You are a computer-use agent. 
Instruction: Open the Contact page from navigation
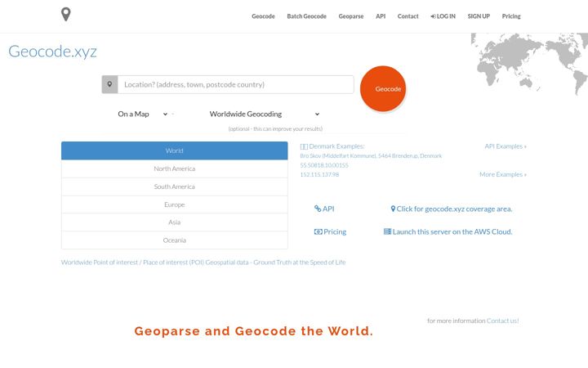tap(408, 16)
